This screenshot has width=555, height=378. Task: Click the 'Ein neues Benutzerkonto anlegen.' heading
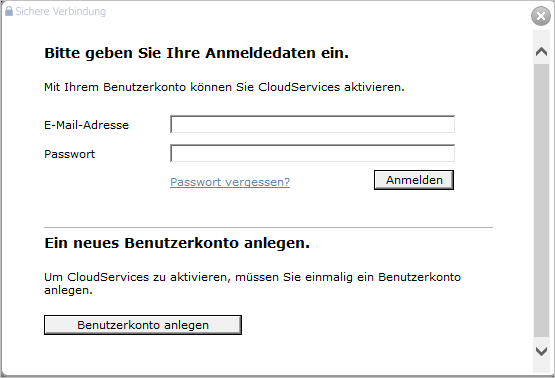177,243
